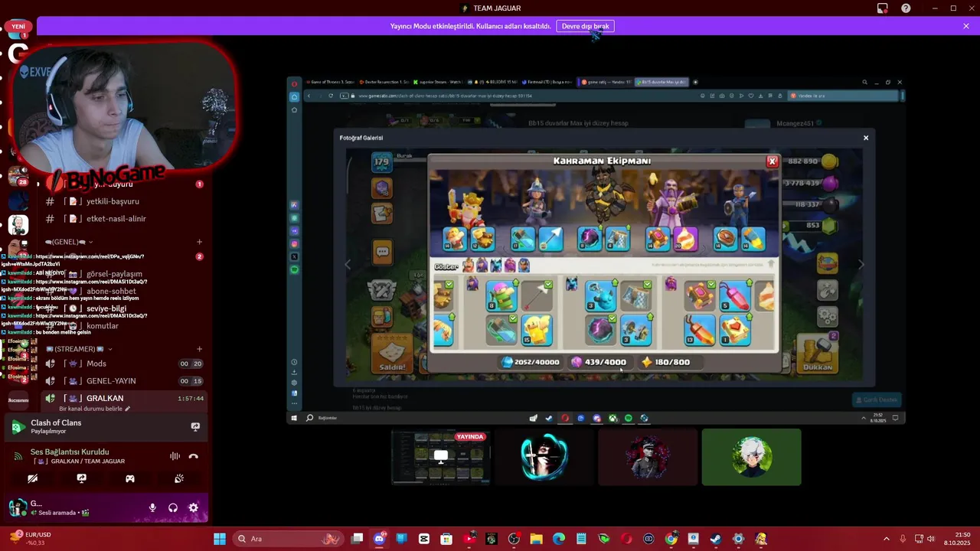980x551 pixels.
Task: Open Task View on the taskbar
Action: [x=357, y=539]
